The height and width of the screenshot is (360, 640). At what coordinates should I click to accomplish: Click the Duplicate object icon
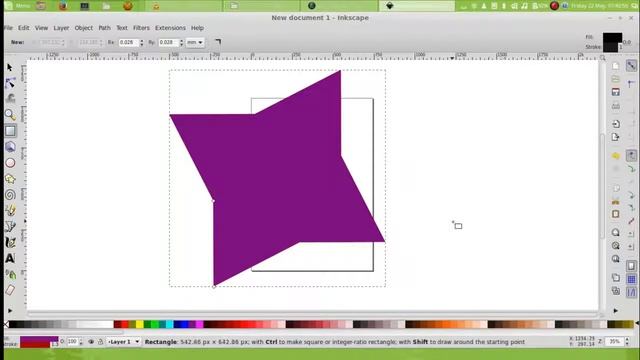tap(616, 278)
